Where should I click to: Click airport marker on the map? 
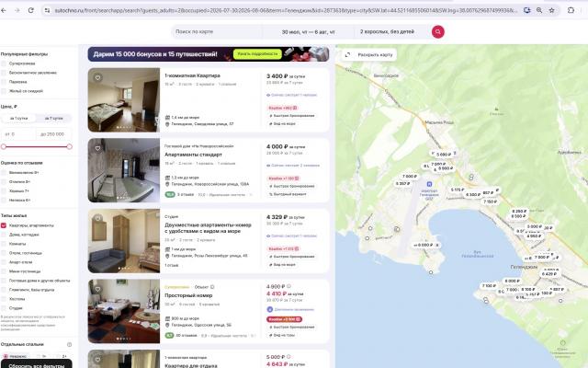[429, 184]
